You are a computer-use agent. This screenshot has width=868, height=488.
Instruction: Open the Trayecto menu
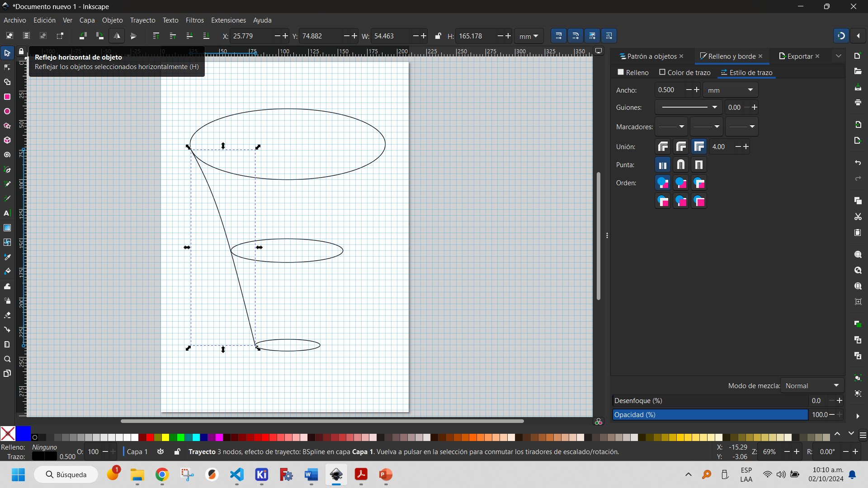[143, 20]
